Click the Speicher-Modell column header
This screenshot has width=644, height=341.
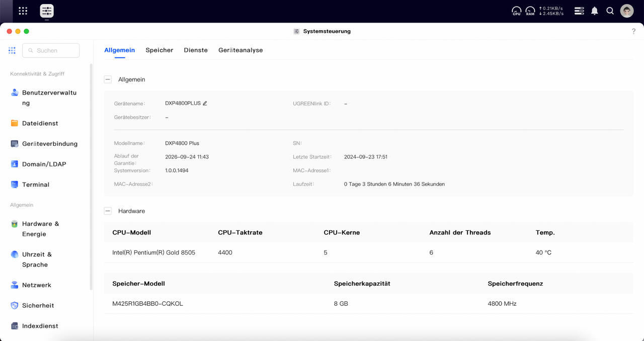tap(138, 284)
